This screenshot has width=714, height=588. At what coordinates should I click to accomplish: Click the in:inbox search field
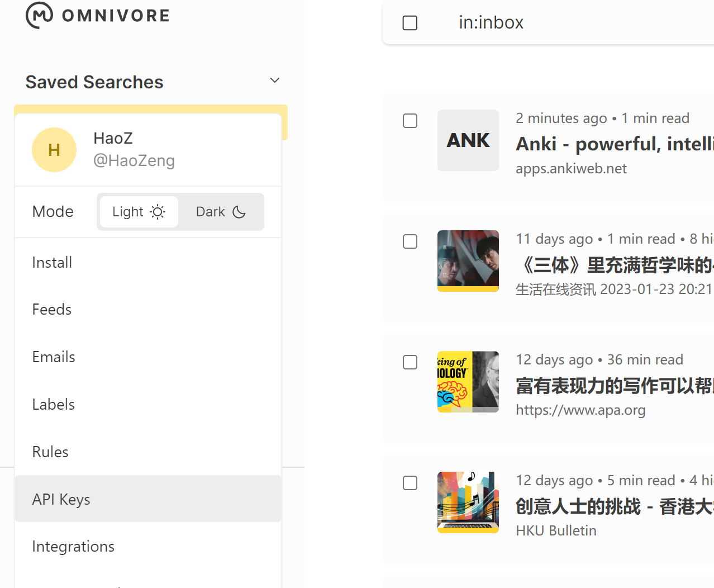tap(559, 22)
